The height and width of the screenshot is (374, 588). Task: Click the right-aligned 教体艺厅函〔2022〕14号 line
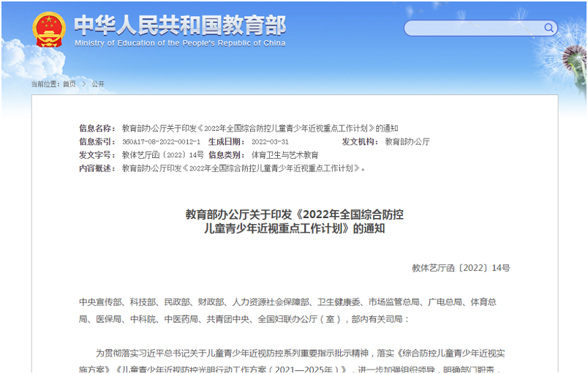click(461, 269)
